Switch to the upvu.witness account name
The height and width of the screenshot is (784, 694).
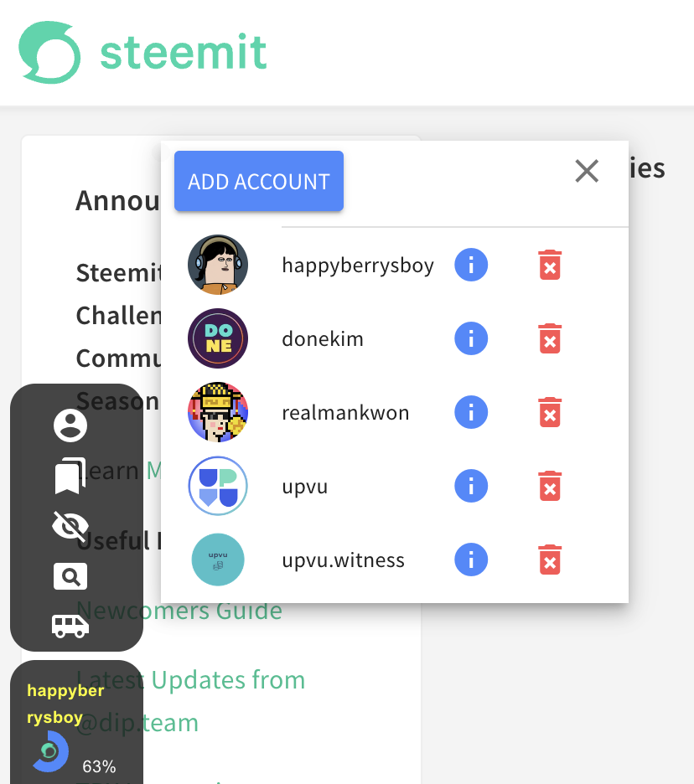click(344, 560)
